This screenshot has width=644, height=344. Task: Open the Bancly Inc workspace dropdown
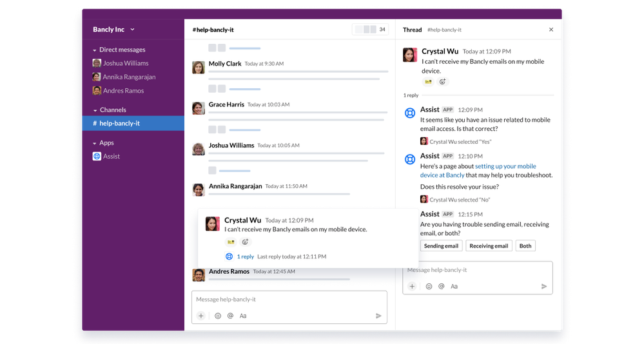coord(113,30)
